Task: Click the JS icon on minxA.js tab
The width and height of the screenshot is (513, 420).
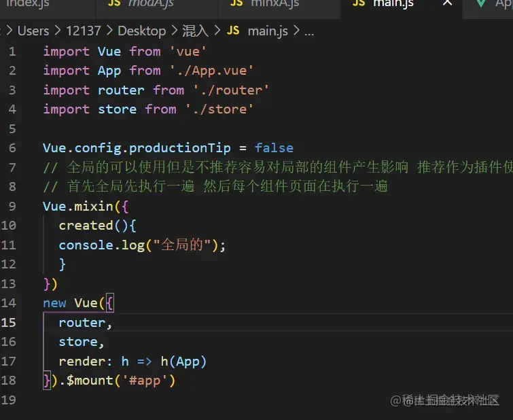Action: click(236, 3)
